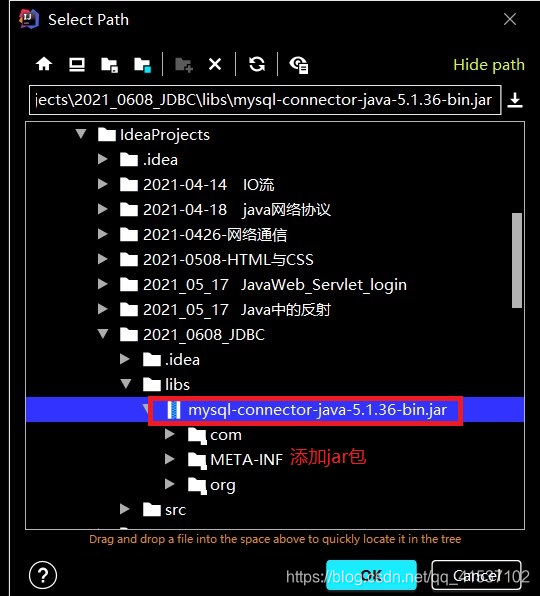Expand the 2021-0426-网络通信 folder arrow
This screenshot has height=596, width=540.
pos(103,234)
